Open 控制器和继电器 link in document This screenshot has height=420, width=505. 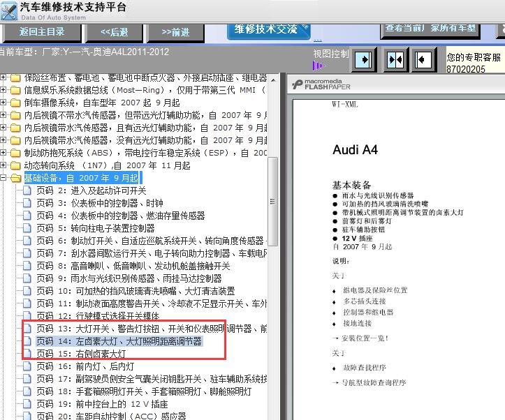[x=368, y=312]
